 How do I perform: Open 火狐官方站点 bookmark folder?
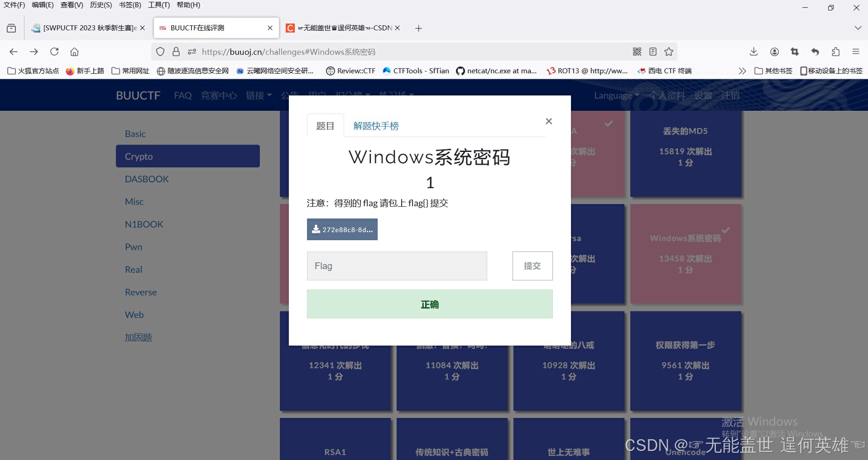pos(34,71)
